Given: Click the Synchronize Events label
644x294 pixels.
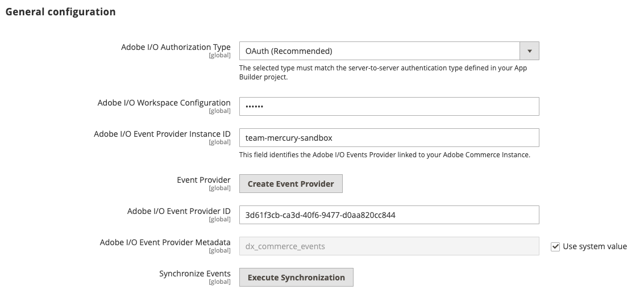Looking at the screenshot, I should point(195,274).
